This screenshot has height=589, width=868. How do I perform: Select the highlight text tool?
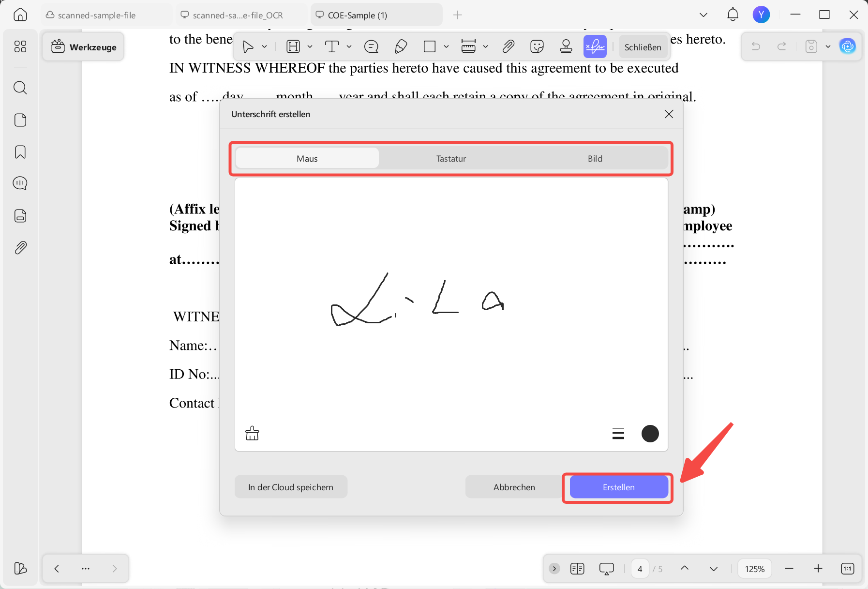coord(293,47)
